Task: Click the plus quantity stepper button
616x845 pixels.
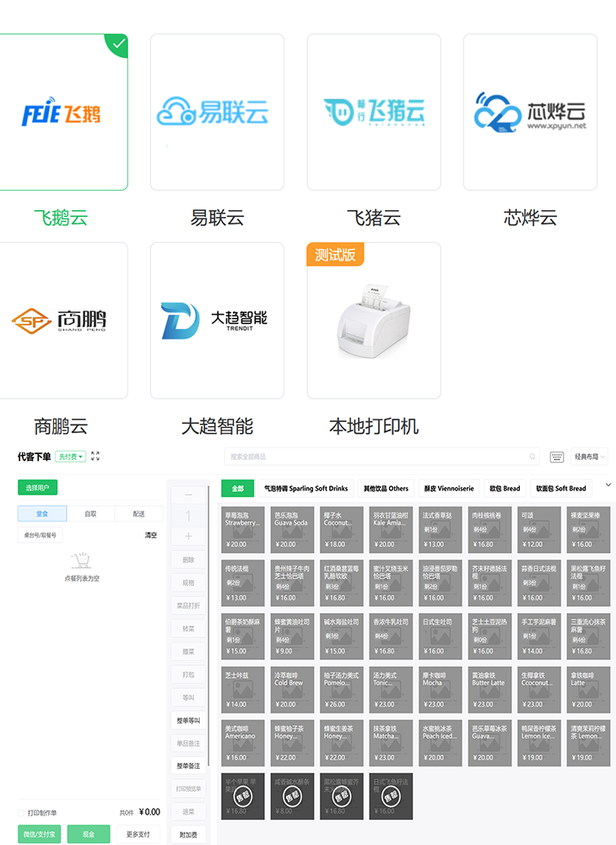Action: tap(188, 537)
